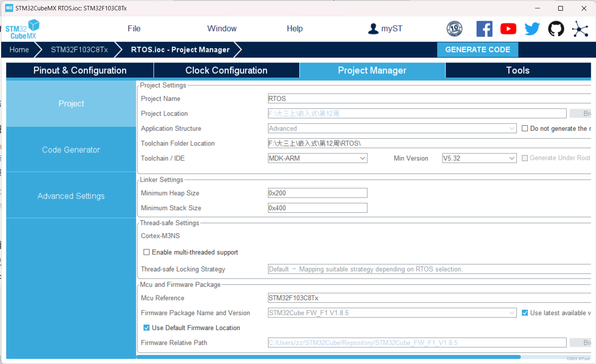Screen dimensions: 596x364
Task: Open the Help menu
Action: pos(295,29)
